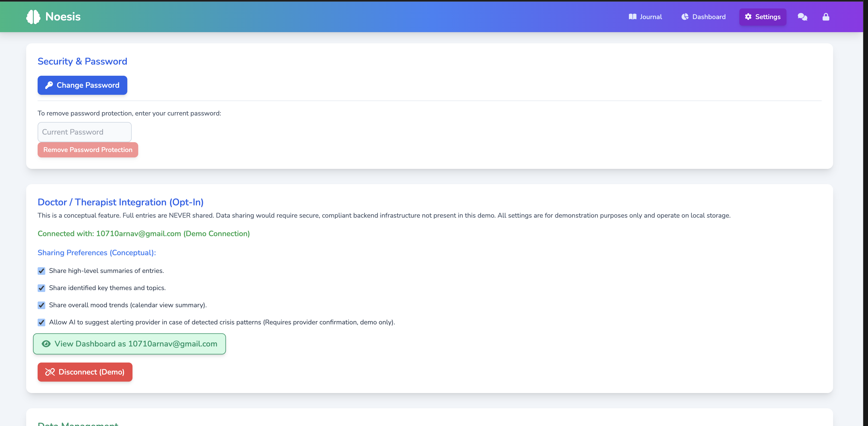868x426 pixels.
Task: Click the Noesis brain logo icon
Action: (x=33, y=17)
